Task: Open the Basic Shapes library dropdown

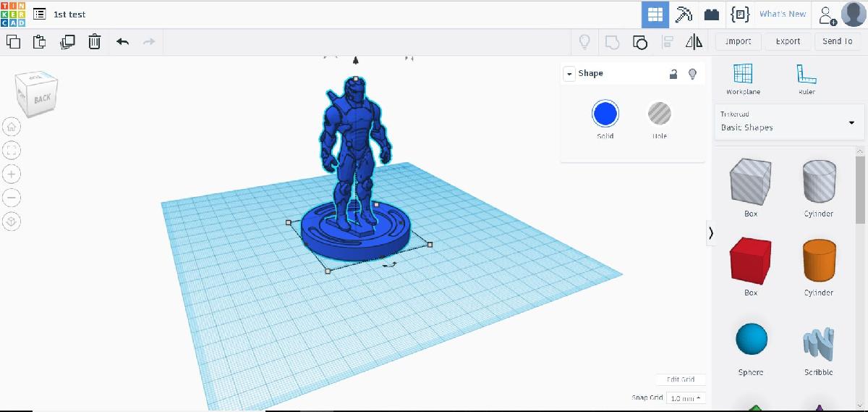Action: pyautogui.click(x=788, y=122)
